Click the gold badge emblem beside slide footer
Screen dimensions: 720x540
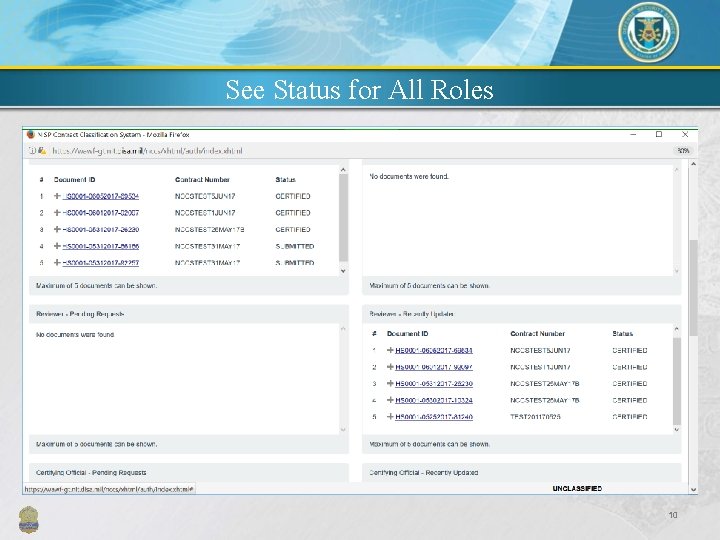(x=28, y=519)
